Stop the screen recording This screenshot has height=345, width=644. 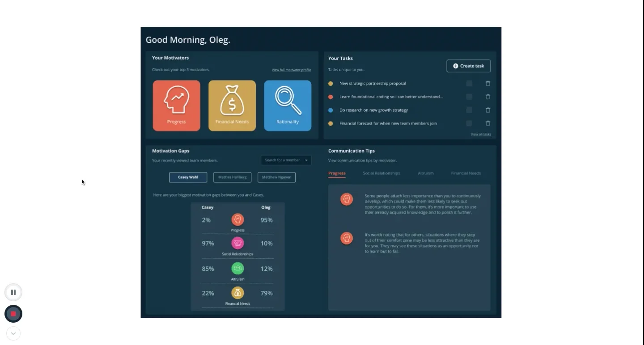click(x=13, y=314)
